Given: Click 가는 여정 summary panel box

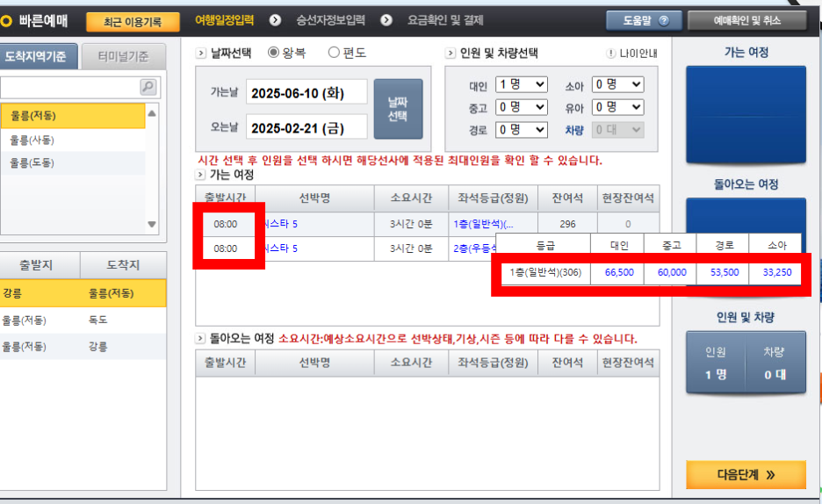Looking at the screenshot, I should point(746,115).
